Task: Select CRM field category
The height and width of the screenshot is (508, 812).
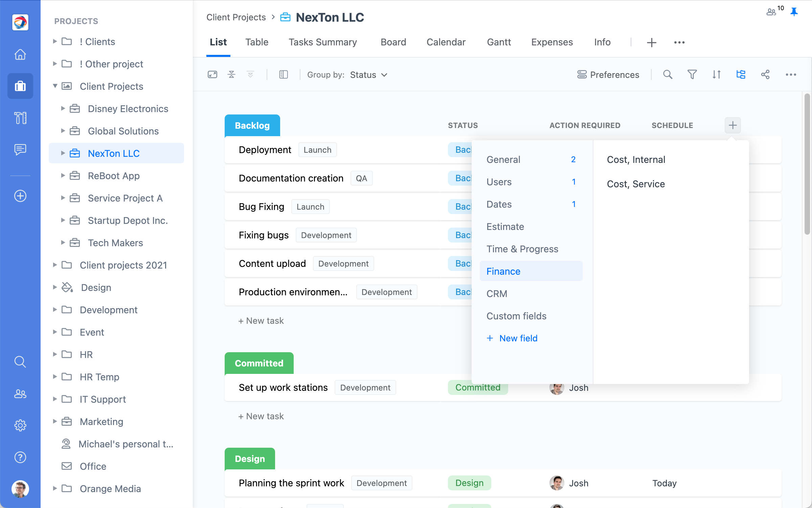Action: pos(531,294)
